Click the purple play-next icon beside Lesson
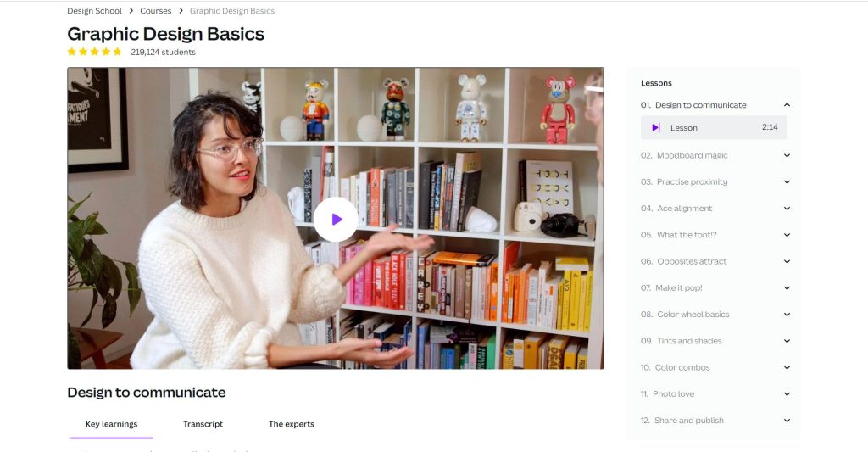The height and width of the screenshot is (452, 868). [656, 127]
